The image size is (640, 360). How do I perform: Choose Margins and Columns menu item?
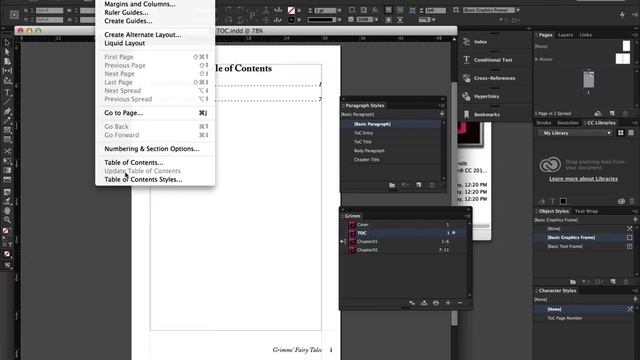coord(140,4)
